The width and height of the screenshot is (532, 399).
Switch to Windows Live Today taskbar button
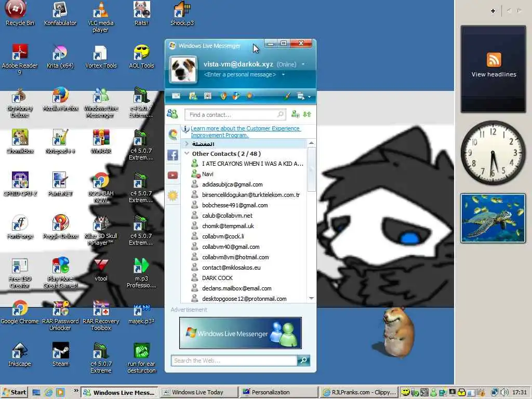199,392
